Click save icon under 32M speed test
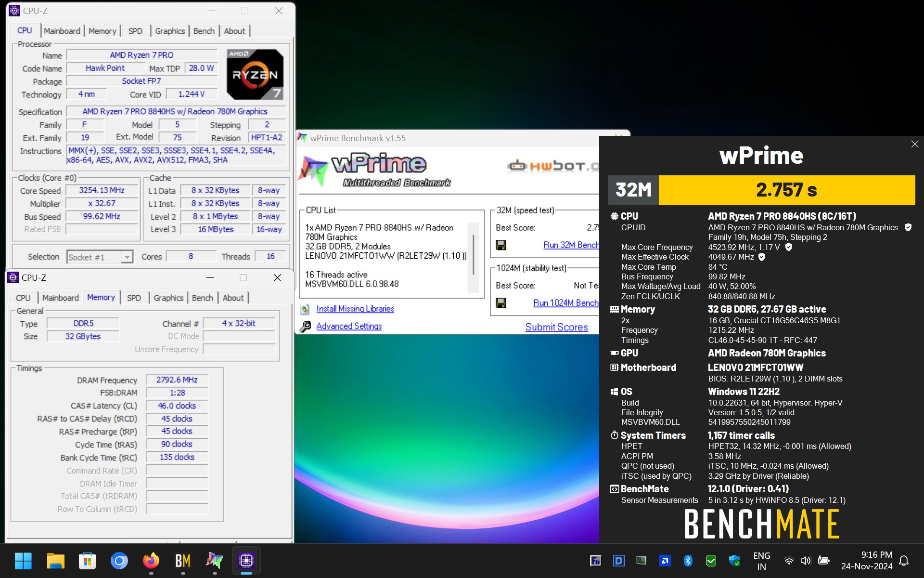Viewport: 924px width, 578px height. pyautogui.click(x=501, y=245)
